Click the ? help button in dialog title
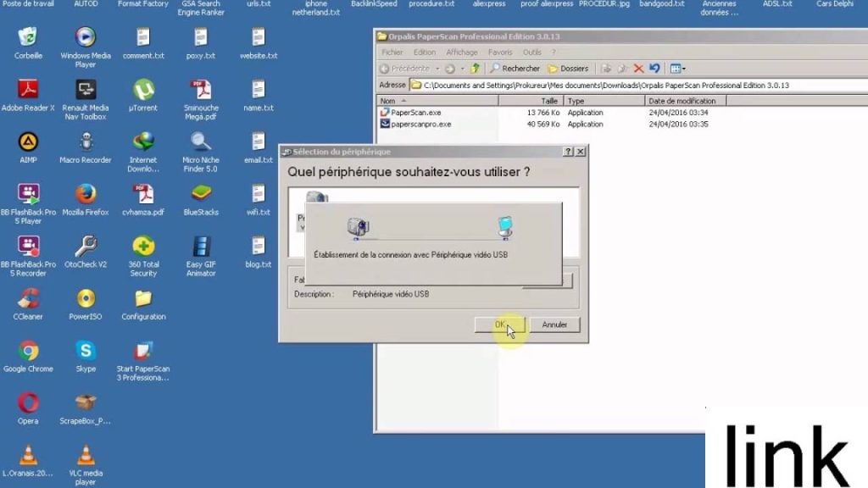Image resolution: width=868 pixels, height=488 pixels. coord(568,152)
